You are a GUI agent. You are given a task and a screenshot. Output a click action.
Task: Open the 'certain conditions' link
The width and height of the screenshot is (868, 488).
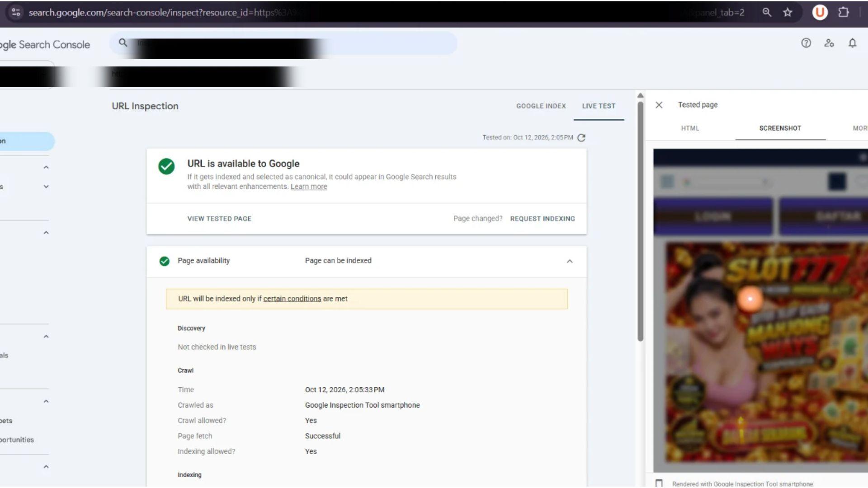coord(292,299)
